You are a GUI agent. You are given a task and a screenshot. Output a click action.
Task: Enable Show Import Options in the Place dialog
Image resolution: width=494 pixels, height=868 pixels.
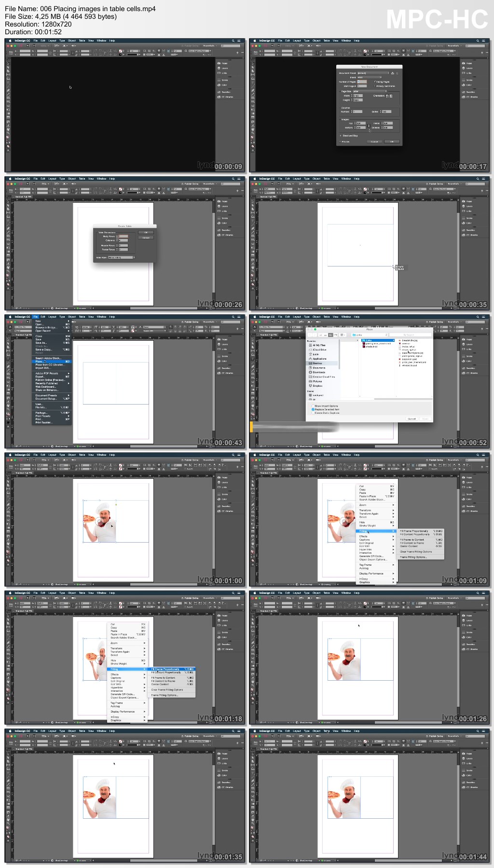coord(313,406)
